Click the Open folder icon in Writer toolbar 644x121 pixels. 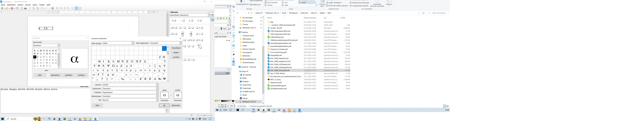click(x=7, y=8)
